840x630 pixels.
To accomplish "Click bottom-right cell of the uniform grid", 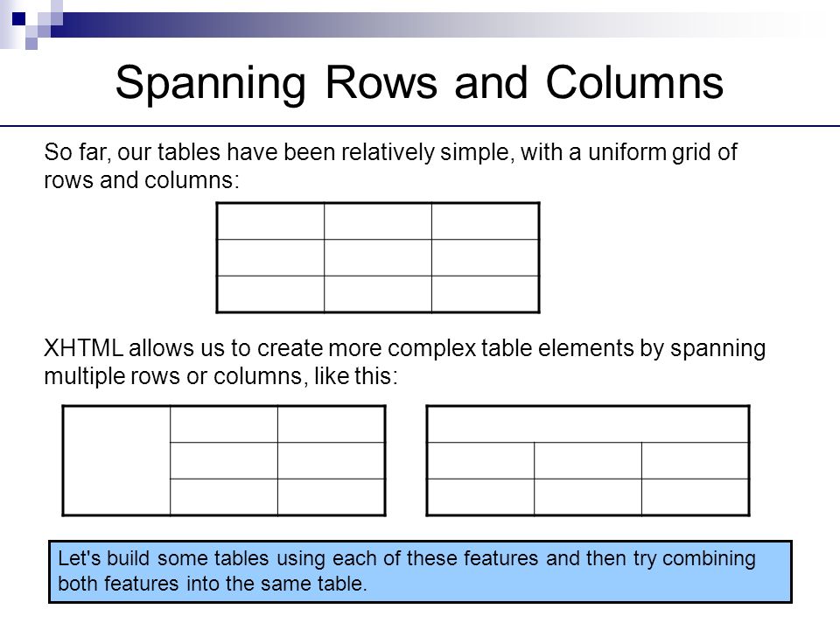I will [486, 294].
